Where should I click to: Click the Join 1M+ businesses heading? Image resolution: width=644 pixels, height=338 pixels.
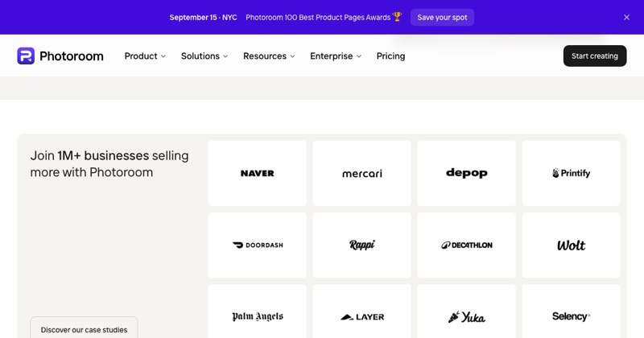(109, 164)
